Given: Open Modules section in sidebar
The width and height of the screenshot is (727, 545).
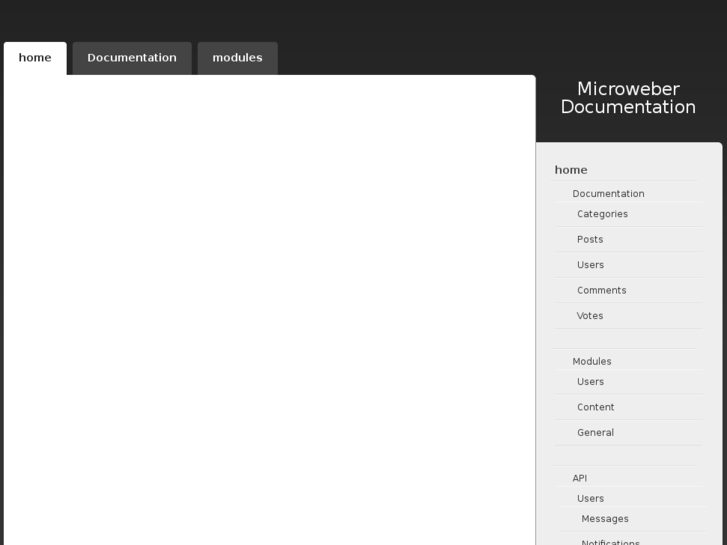Looking at the screenshot, I should tap(592, 361).
